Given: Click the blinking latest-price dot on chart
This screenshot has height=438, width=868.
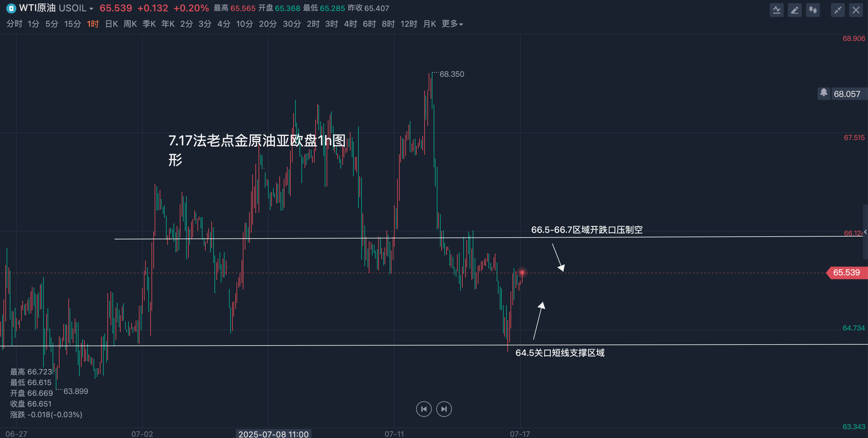Looking at the screenshot, I should point(522,272).
